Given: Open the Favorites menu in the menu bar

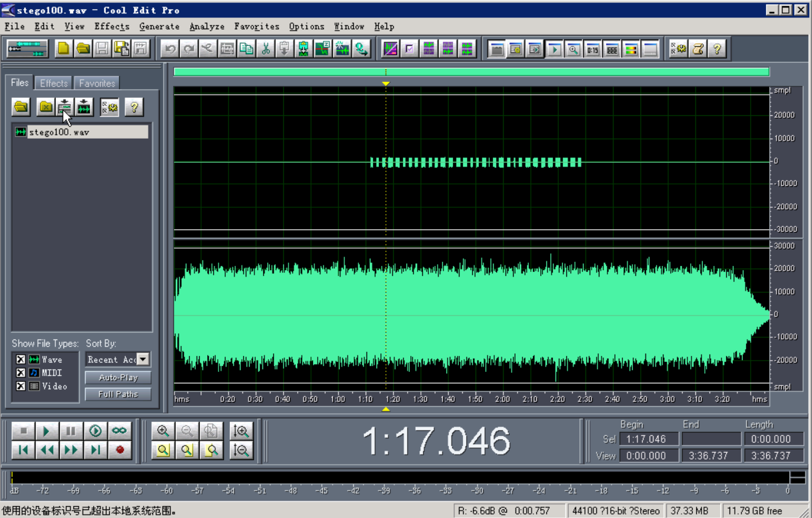Looking at the screenshot, I should click(x=256, y=27).
